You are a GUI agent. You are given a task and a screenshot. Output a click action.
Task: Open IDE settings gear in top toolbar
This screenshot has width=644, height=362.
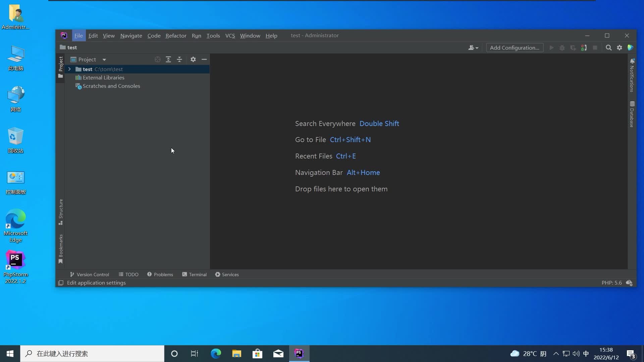pyautogui.click(x=620, y=48)
